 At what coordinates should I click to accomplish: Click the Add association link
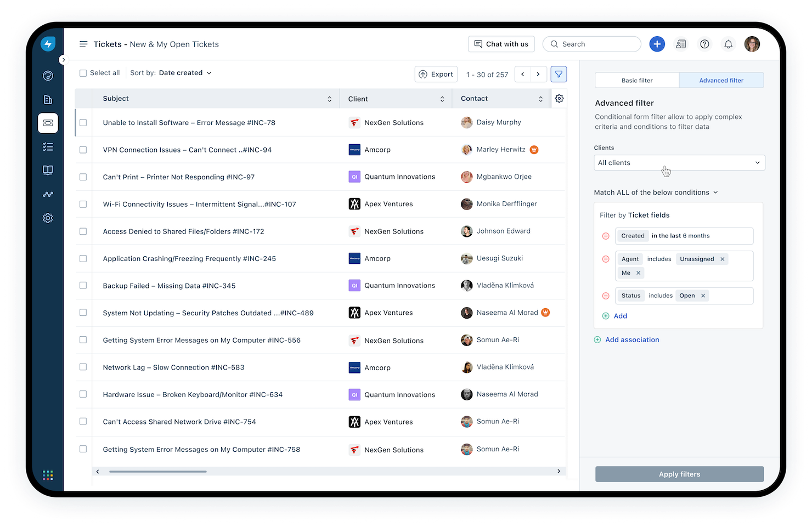click(x=631, y=339)
